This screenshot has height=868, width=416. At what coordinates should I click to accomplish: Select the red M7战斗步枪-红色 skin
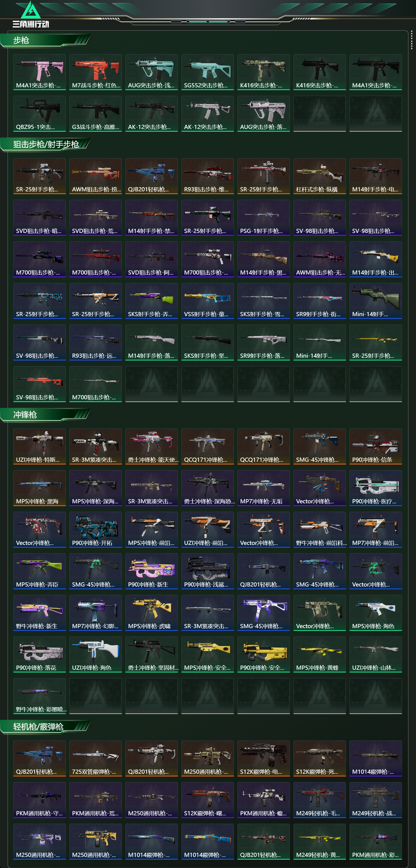[x=96, y=72]
